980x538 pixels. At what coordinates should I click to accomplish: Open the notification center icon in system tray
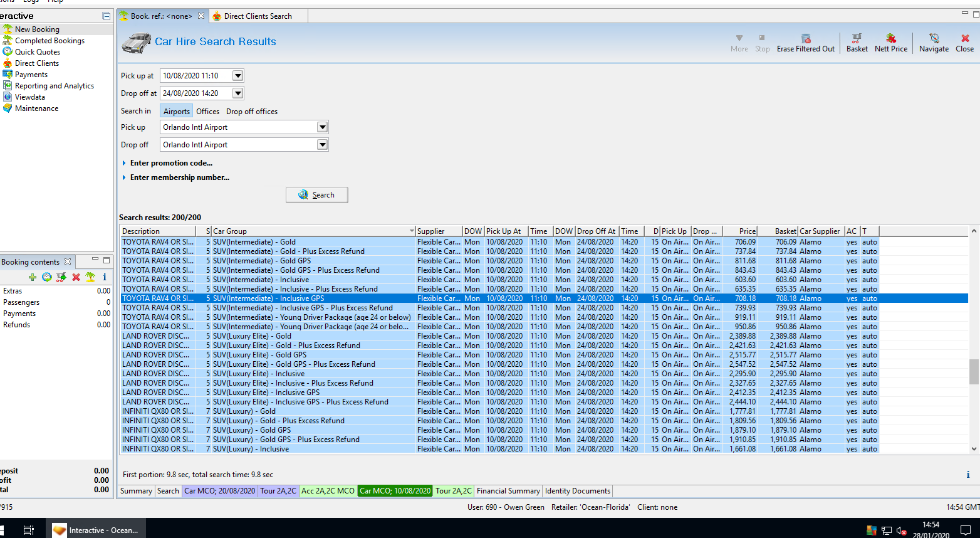[966, 530]
